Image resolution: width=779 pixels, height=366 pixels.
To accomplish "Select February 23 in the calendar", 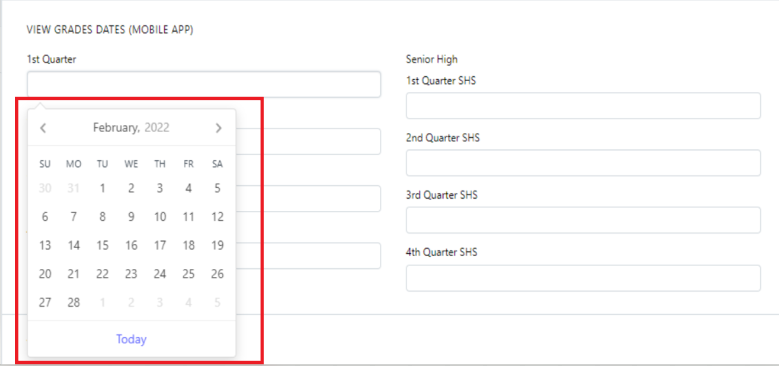I will [x=131, y=274].
